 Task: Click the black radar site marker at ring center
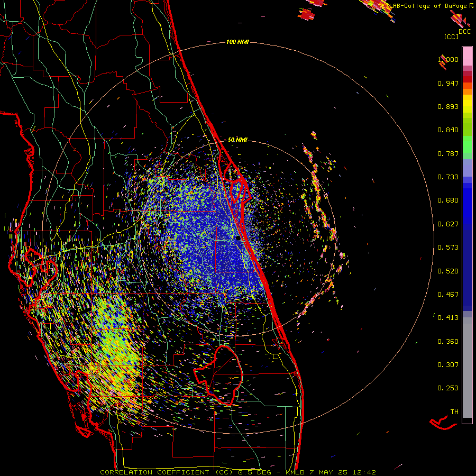click(x=238, y=239)
